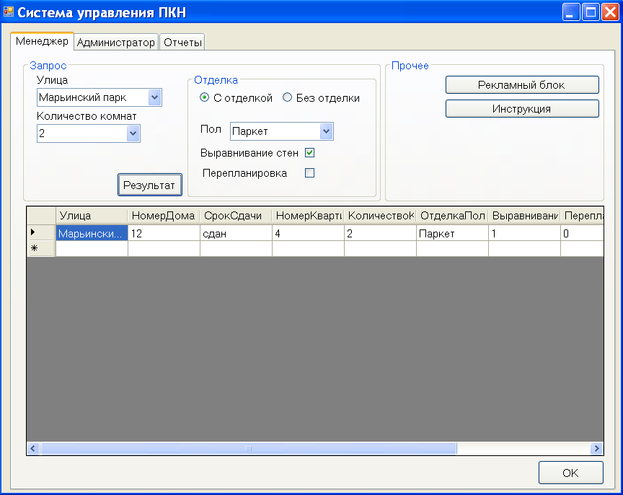Enable the Перепланировка checkbox
The width and height of the screenshot is (623, 495).
tap(310, 173)
